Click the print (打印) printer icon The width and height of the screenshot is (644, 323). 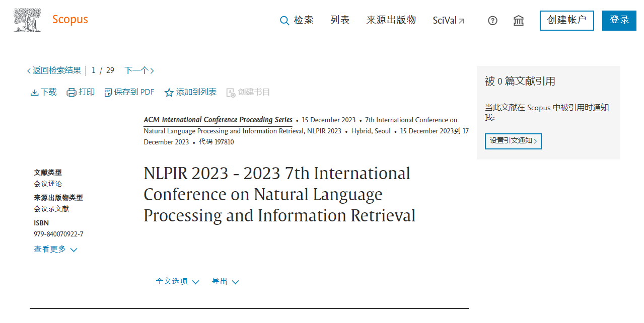click(x=71, y=93)
